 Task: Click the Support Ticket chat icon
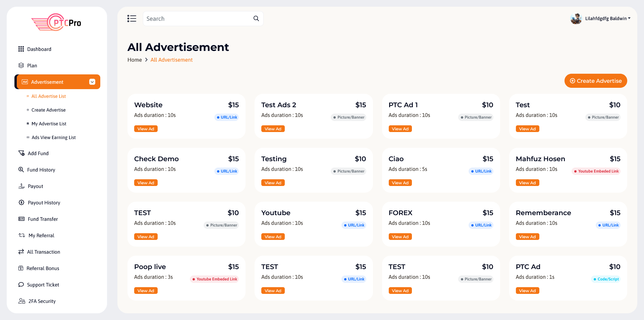tap(21, 285)
